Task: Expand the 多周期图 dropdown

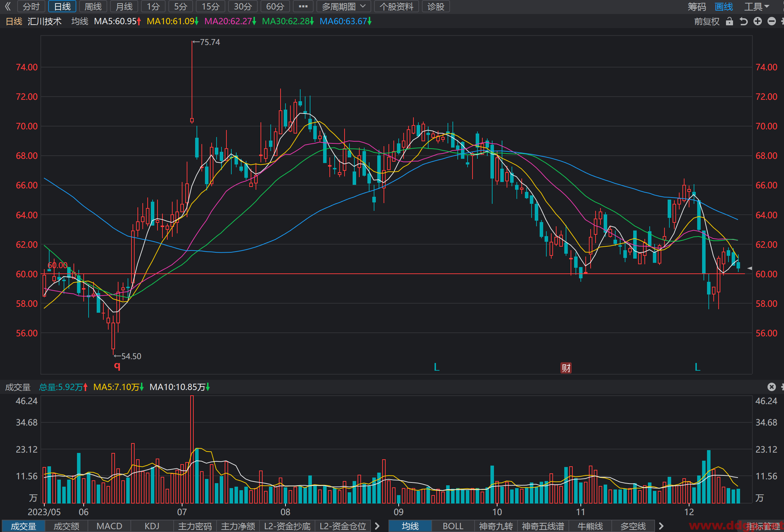Action: pos(343,6)
